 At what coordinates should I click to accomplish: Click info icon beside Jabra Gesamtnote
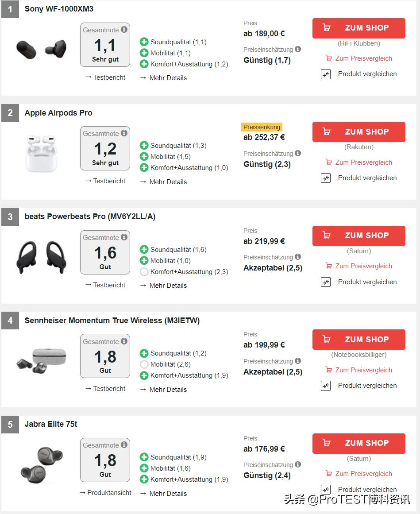[x=124, y=445]
